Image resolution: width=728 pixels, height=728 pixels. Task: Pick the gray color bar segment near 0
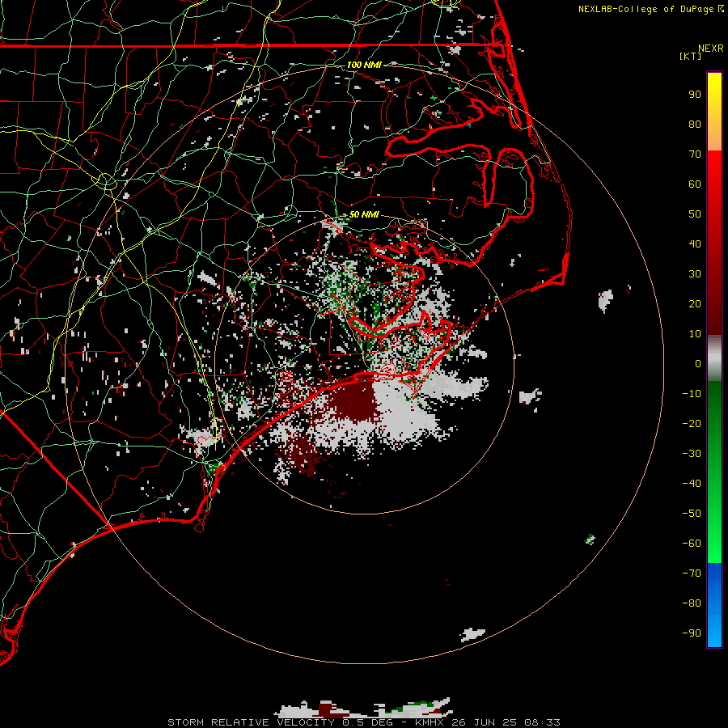714,359
